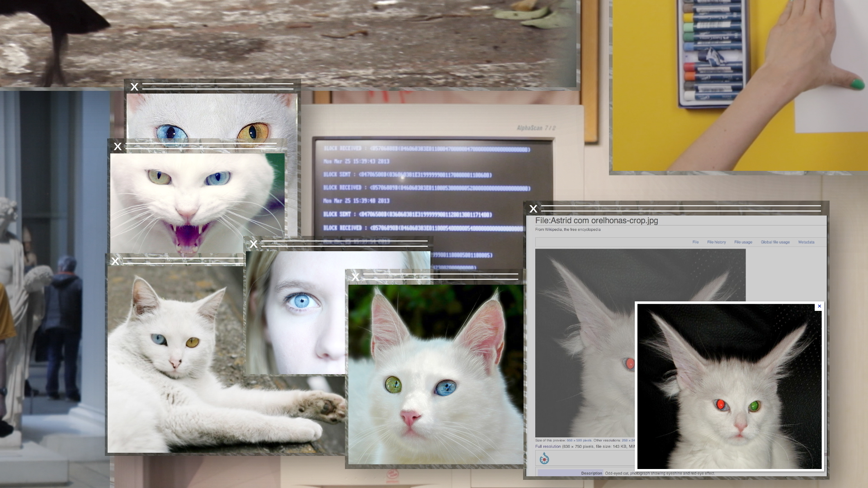Close the meowing white cat window
868x488 pixels.
coord(117,146)
